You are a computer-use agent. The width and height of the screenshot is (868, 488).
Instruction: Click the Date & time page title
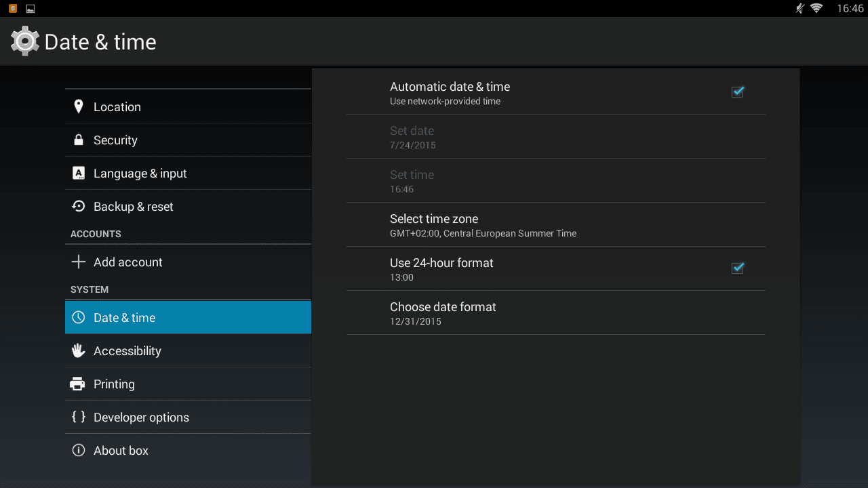100,42
